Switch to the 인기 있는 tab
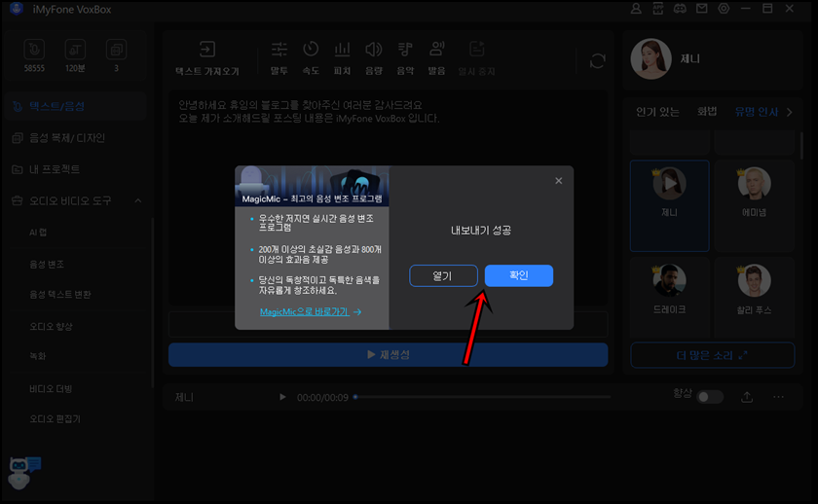 (x=657, y=112)
